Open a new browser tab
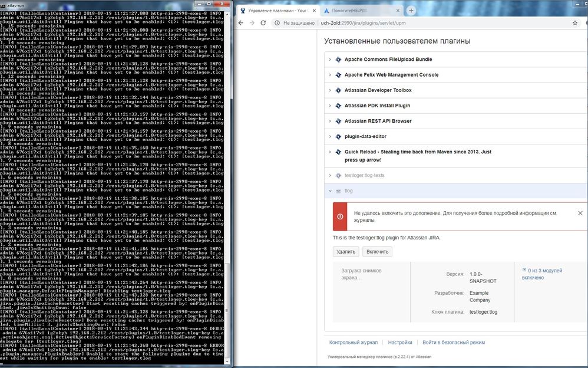This screenshot has height=368, width=588. pos(411,11)
